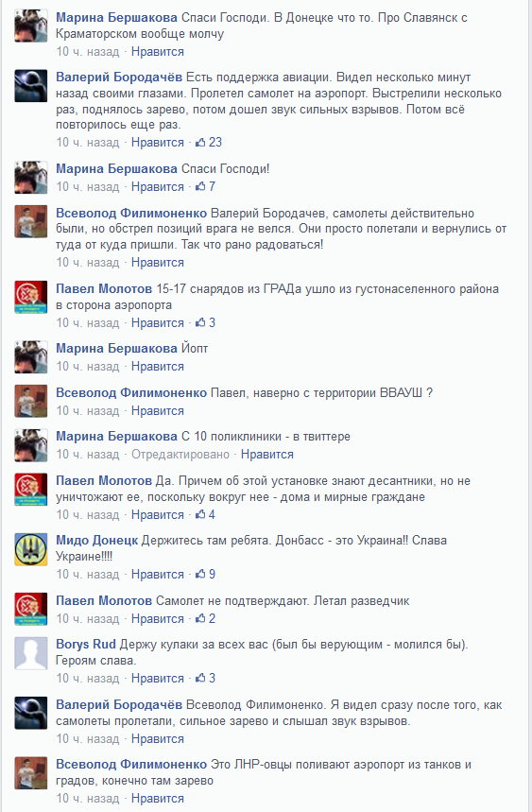Click the like icon showing 2 likes
Image resolution: width=532 pixels, height=812 pixels.
tap(200, 619)
